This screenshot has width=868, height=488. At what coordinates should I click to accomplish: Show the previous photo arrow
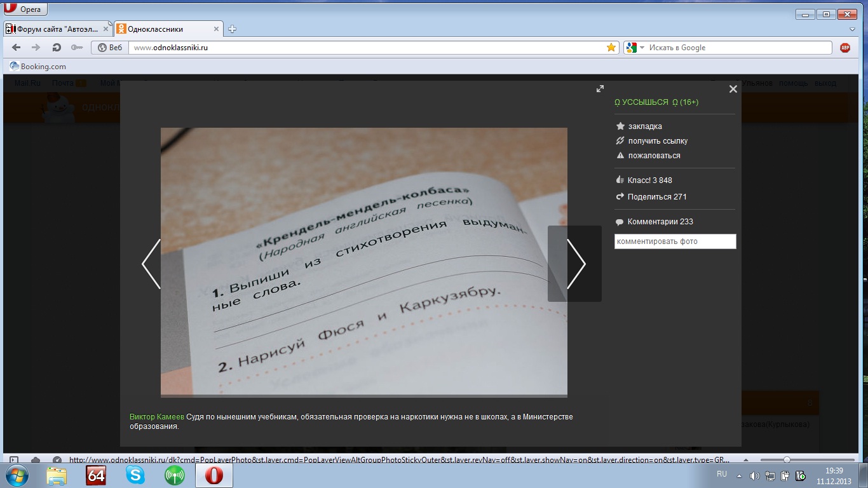click(x=151, y=264)
